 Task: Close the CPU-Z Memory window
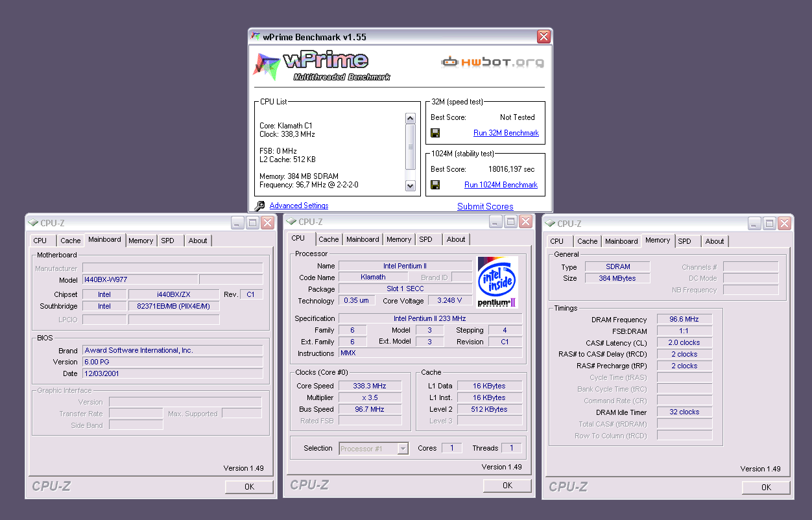click(784, 223)
